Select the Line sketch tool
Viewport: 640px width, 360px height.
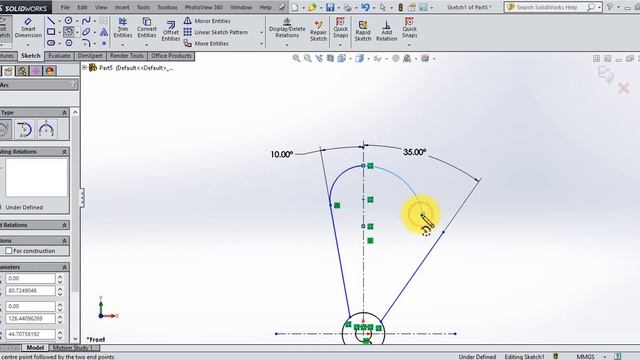(x=51, y=20)
